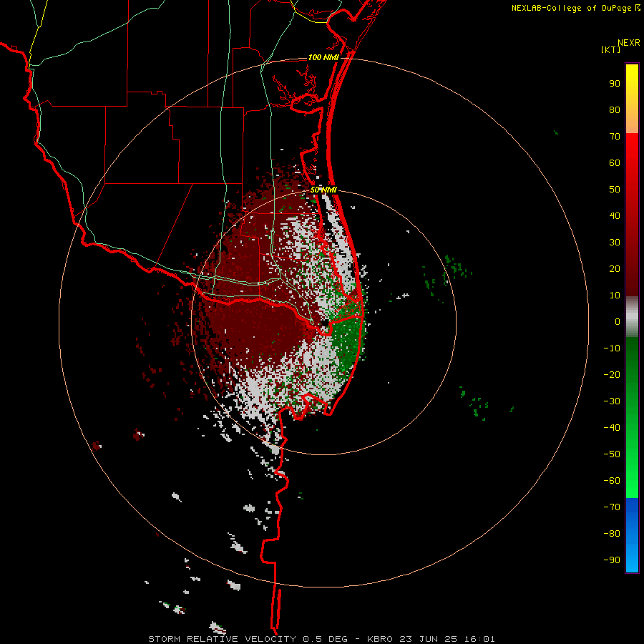
Task: Click the positive 20 knot scale label
Action: tap(615, 268)
